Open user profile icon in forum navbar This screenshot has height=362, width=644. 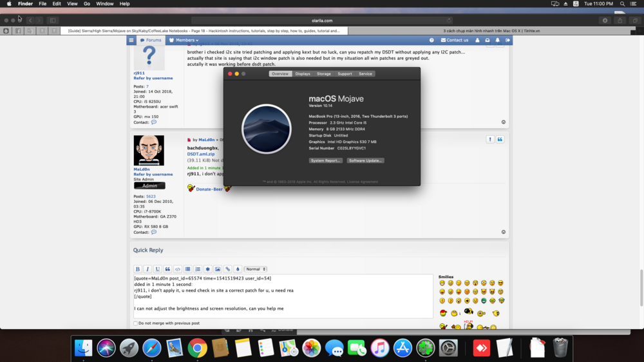point(477,41)
